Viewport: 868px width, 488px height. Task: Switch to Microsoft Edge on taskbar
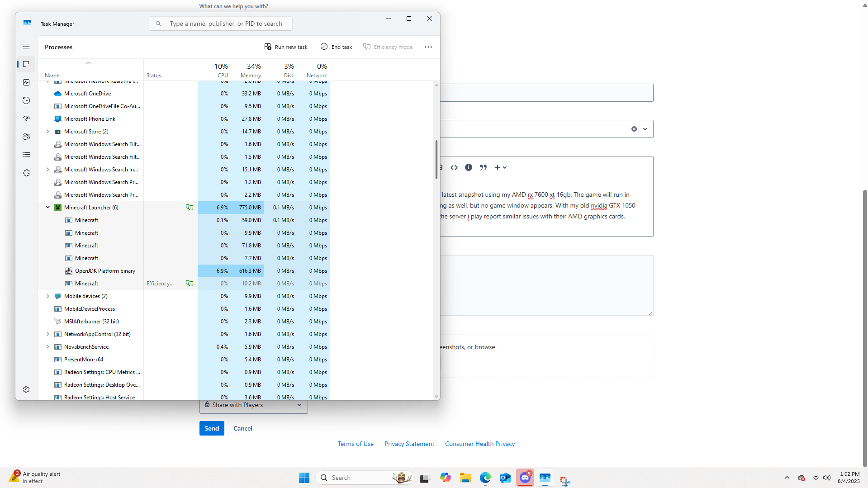[485, 478]
